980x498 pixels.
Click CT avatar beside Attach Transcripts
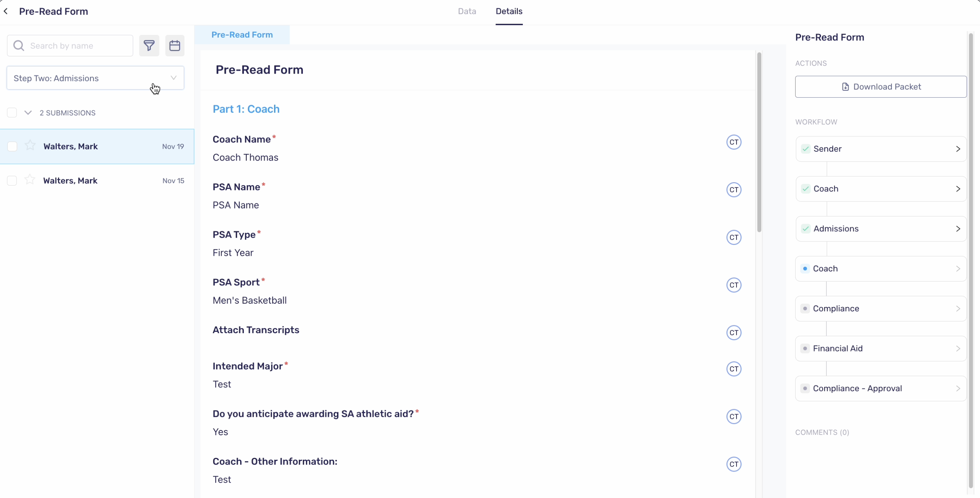(x=734, y=332)
